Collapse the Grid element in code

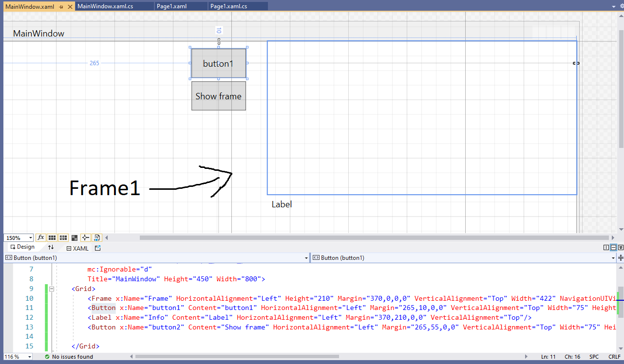pos(51,289)
